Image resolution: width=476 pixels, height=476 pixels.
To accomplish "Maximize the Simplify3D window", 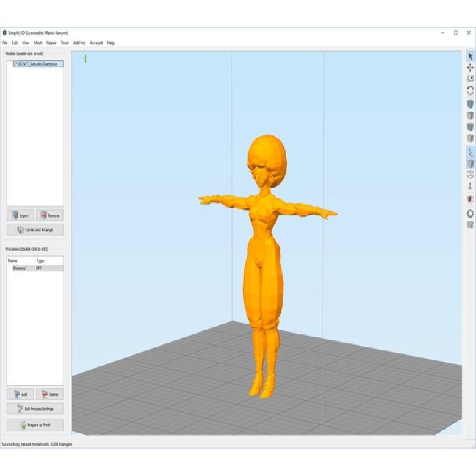I will coord(456,33).
